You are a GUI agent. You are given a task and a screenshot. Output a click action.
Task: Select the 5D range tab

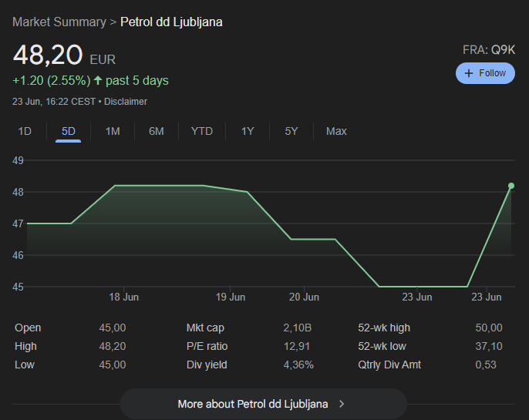tap(68, 131)
